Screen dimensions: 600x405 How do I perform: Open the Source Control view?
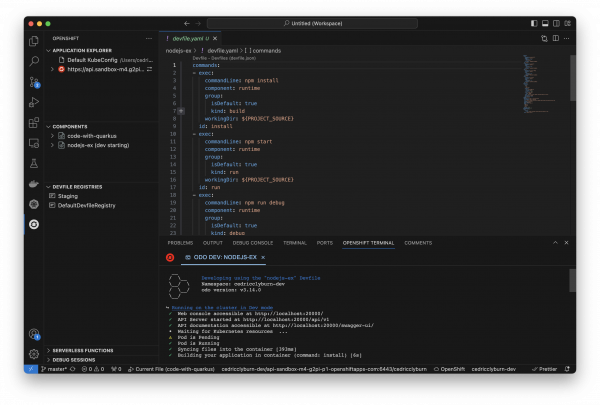coord(34,81)
